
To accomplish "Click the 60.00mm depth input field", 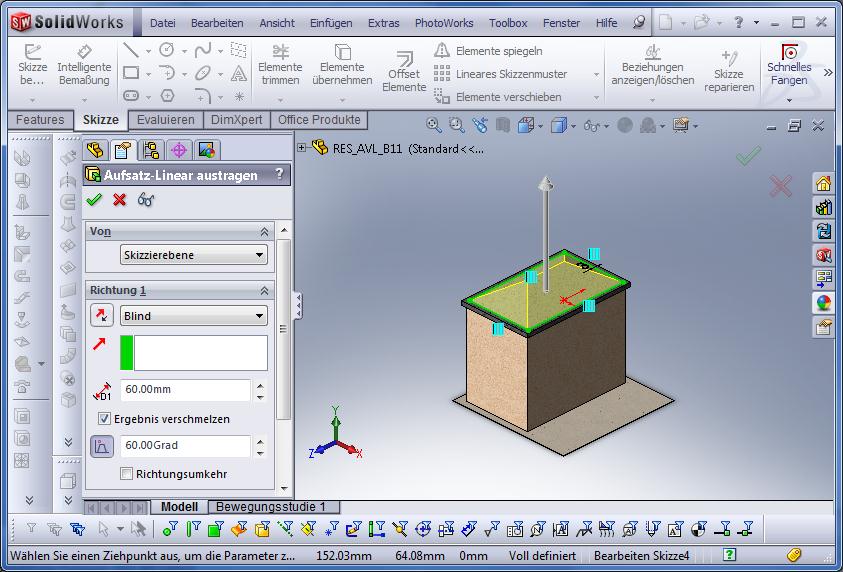I will [185, 390].
